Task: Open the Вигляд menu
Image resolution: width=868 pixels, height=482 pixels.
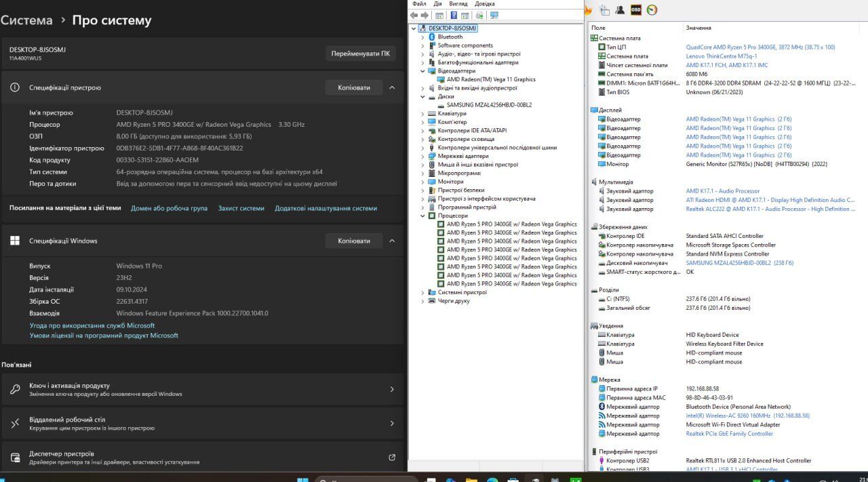Action: coord(458,3)
